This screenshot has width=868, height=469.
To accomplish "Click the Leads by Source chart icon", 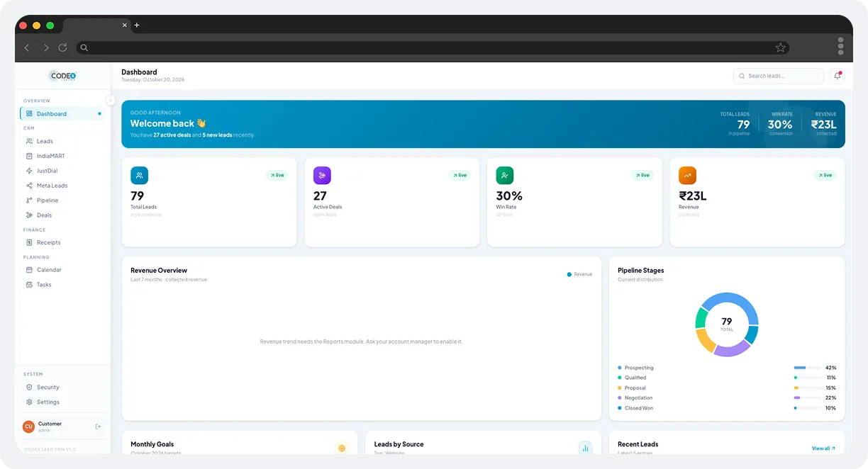I will (585, 448).
